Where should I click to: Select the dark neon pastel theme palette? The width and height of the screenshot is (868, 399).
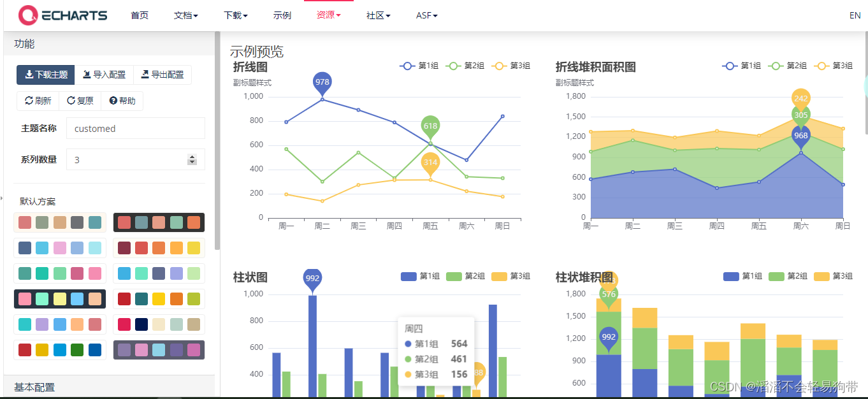(x=60, y=299)
